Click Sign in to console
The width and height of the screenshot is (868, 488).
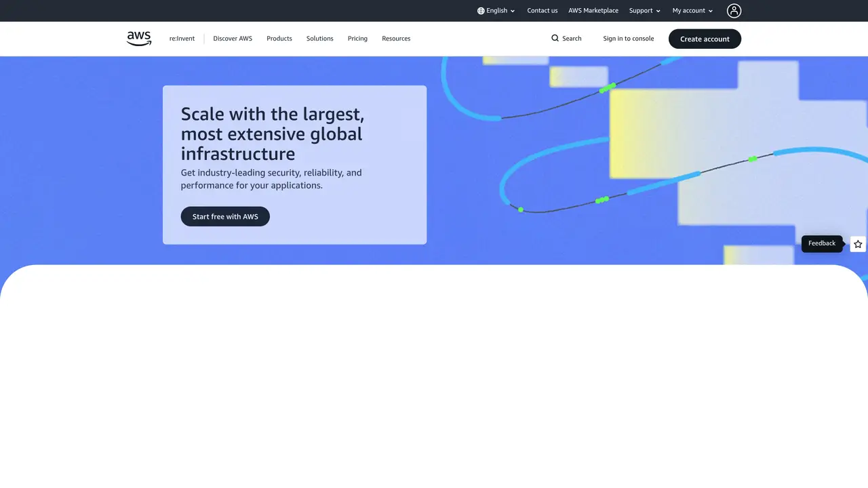[629, 39]
